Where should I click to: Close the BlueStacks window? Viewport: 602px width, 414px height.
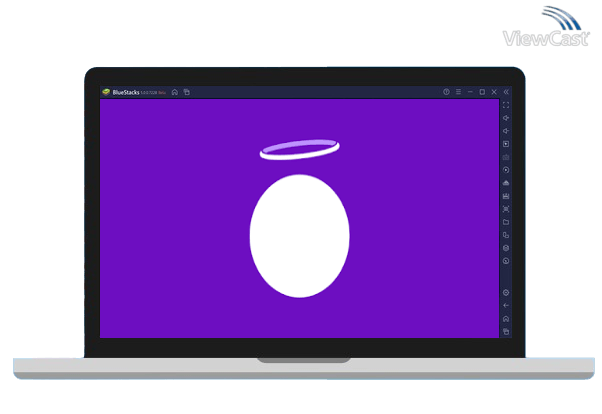pos(494,92)
